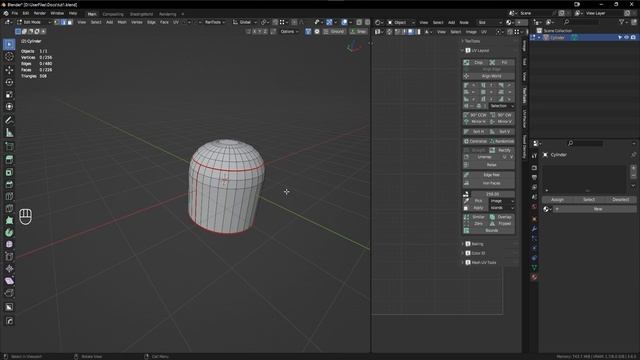Screen dimensions: 640x360
Task: Select the Rotate tool in left toolbar
Action: [9, 82]
